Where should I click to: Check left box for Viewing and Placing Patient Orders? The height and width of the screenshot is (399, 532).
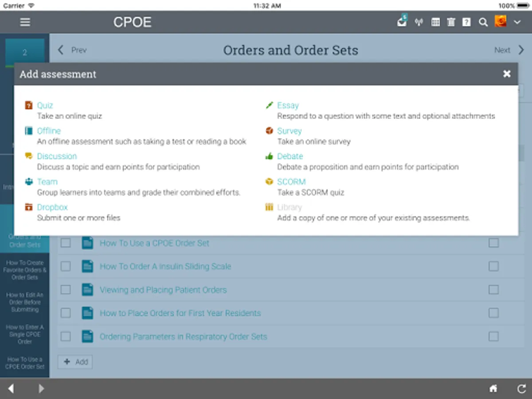coord(66,290)
